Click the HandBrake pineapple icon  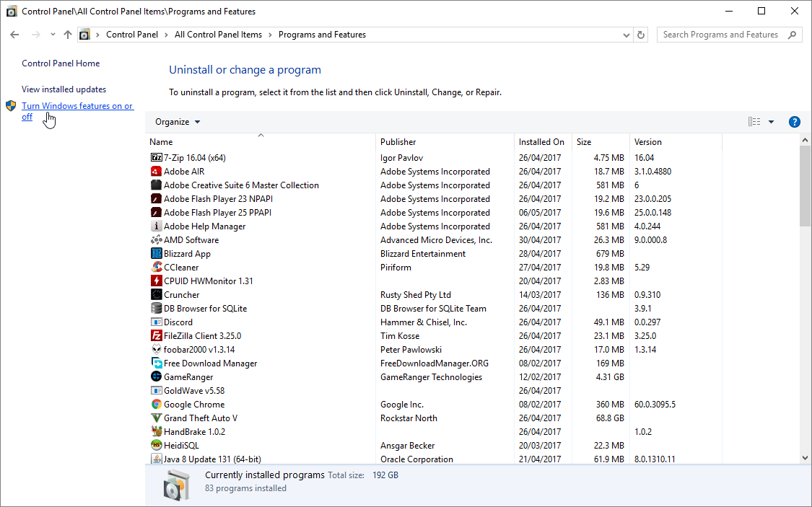click(x=156, y=431)
